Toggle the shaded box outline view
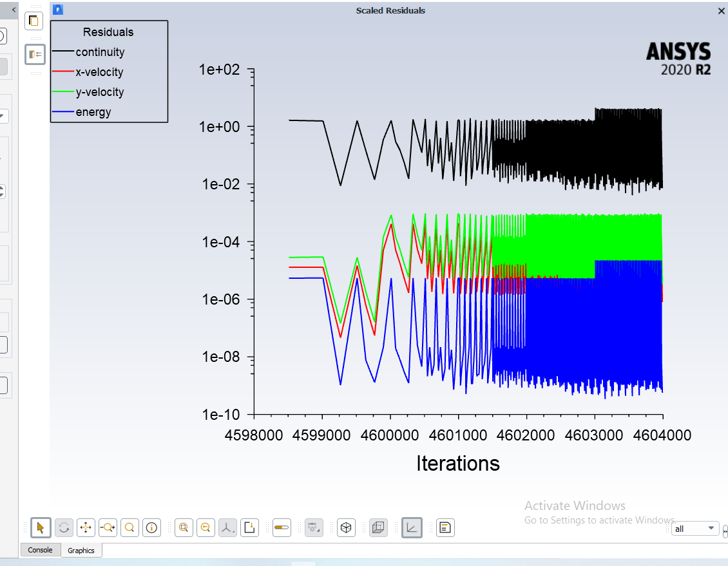Image resolution: width=728 pixels, height=566 pixels. pos(379,528)
